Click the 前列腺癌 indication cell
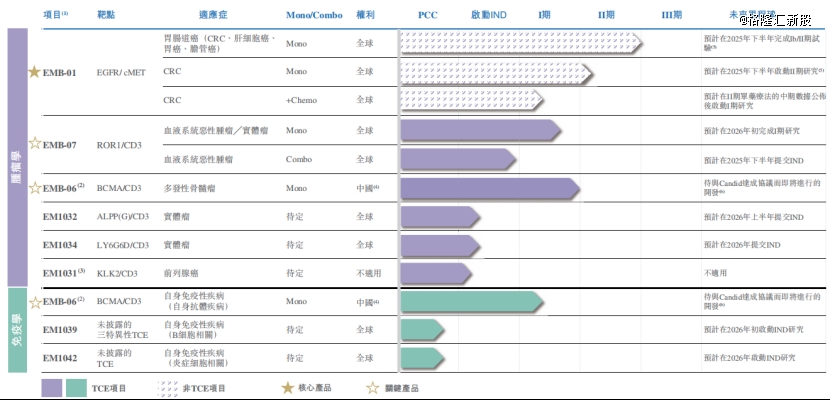 pyautogui.click(x=181, y=274)
